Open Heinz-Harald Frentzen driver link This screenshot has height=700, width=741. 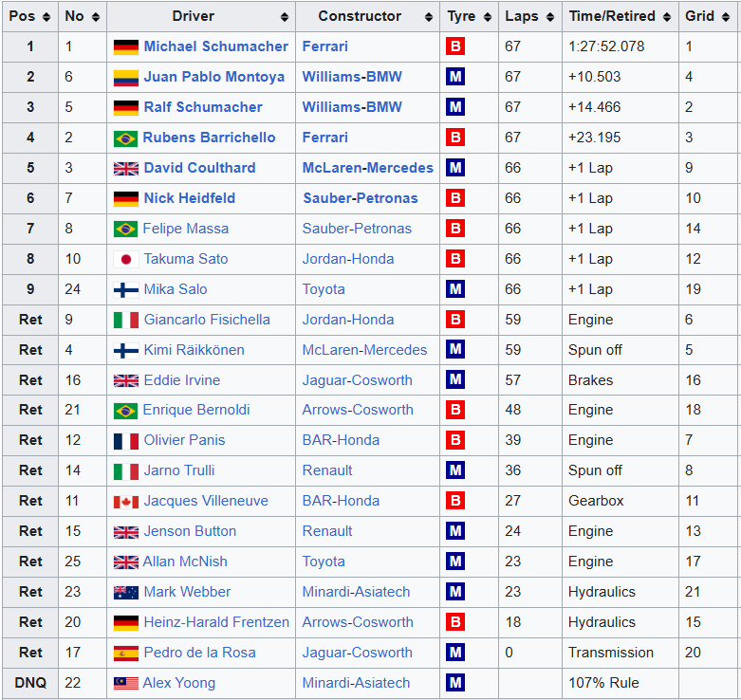pos(216,622)
